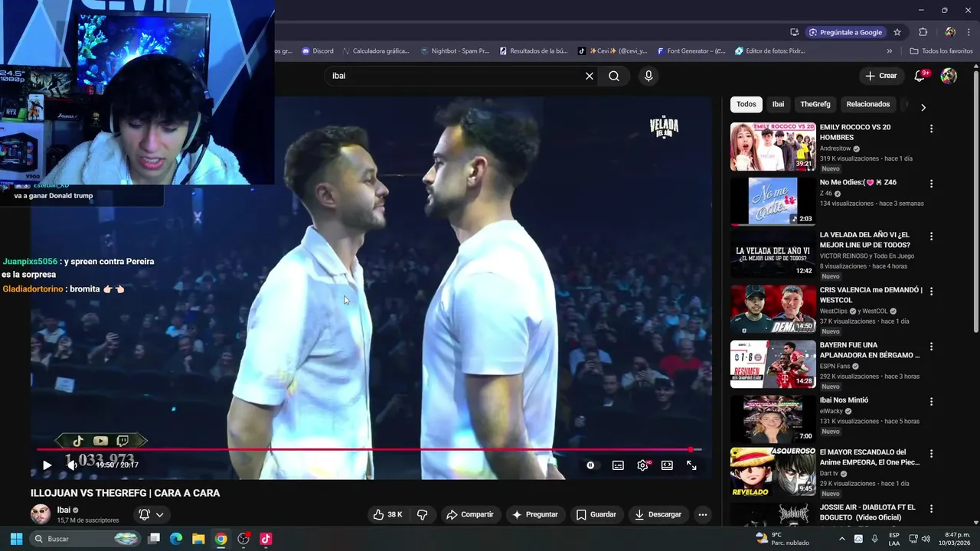The image size is (980, 551).
Task: Open the player settings gear
Action: pyautogui.click(x=642, y=465)
